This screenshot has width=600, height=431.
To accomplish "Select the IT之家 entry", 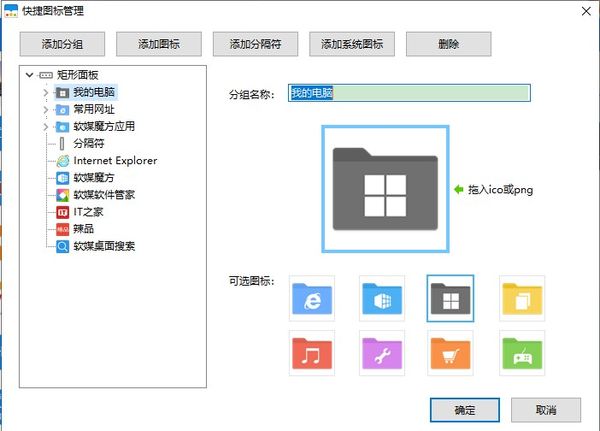I will (88, 212).
